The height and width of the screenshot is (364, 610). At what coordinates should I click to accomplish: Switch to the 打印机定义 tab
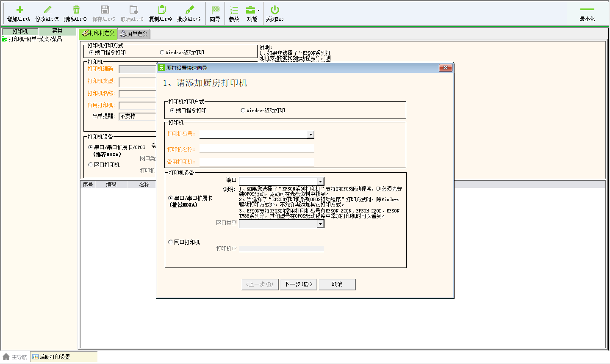pyautogui.click(x=98, y=33)
